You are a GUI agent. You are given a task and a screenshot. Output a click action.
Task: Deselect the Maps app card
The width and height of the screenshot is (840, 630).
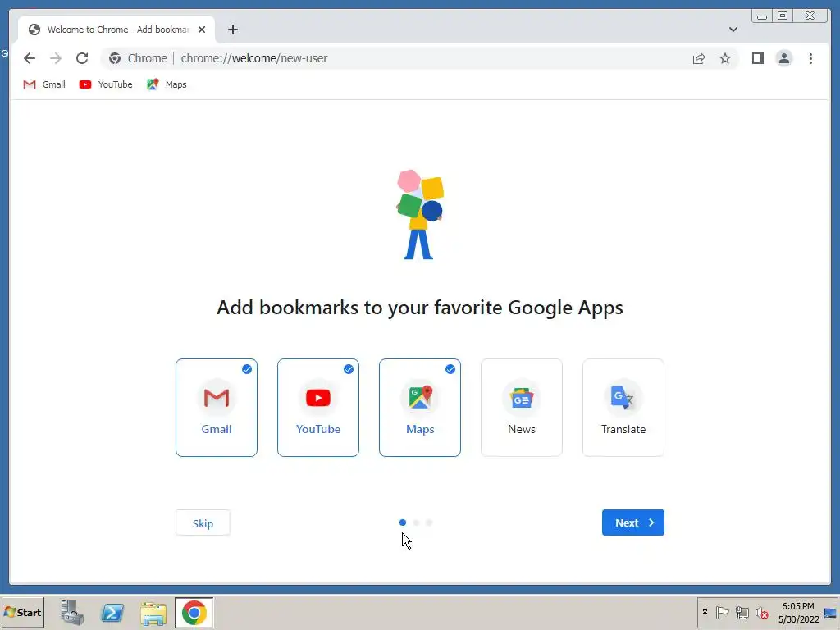tap(420, 408)
